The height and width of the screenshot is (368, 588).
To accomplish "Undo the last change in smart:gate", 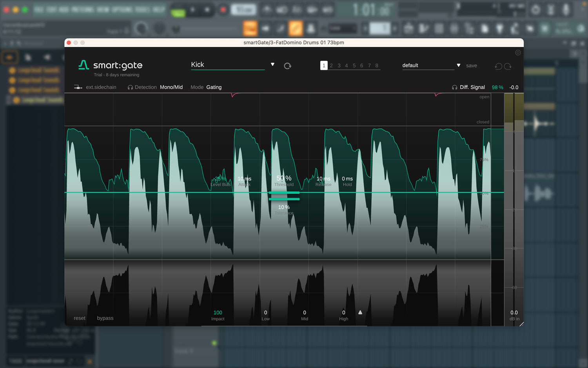I will (499, 66).
